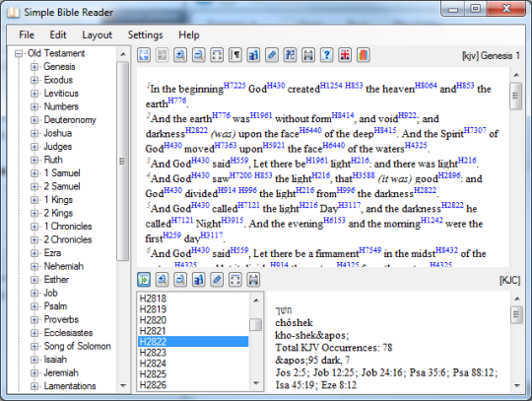Image resolution: width=532 pixels, height=401 pixels.
Task: Expand the Isaiah book node
Action: (x=34, y=360)
